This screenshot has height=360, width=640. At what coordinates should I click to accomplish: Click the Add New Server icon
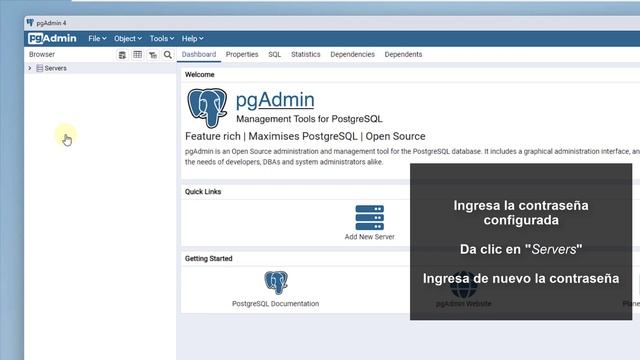369,218
